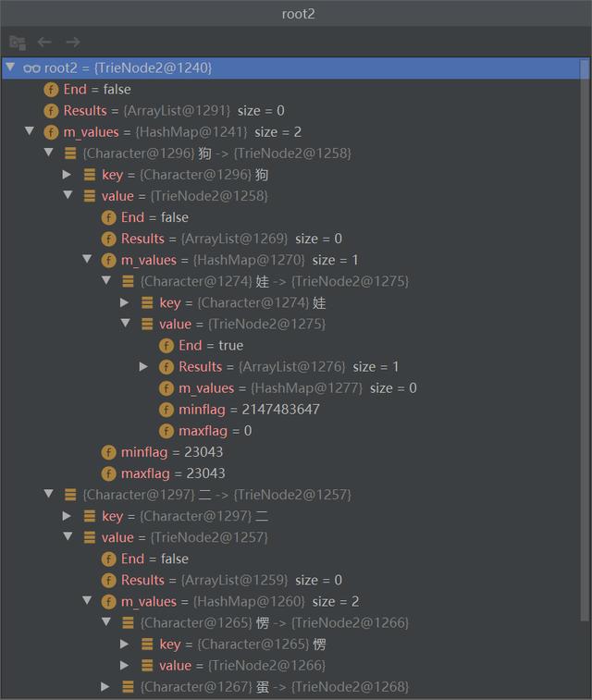Click the back navigation arrow in toolbar

pyautogui.click(x=44, y=42)
